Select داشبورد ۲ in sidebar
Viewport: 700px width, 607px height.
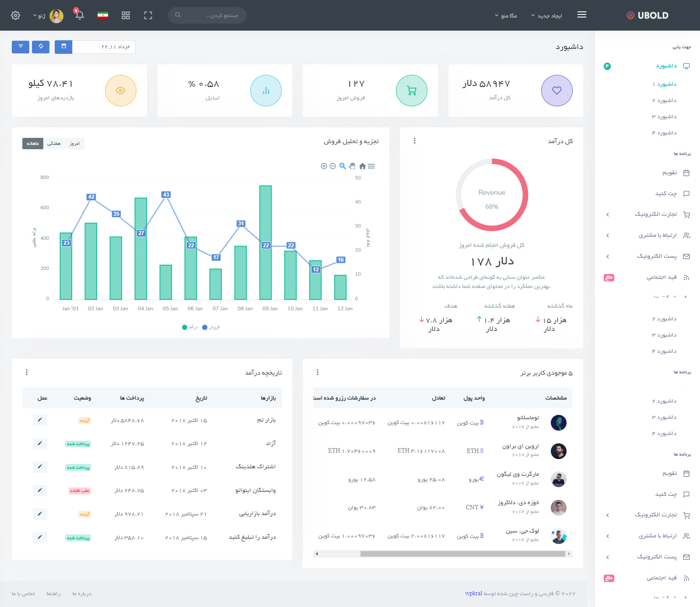(664, 101)
